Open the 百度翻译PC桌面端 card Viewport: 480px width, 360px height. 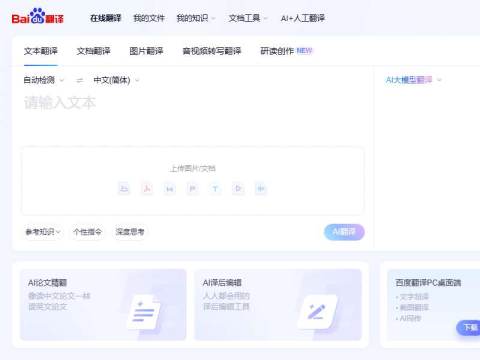click(433, 305)
